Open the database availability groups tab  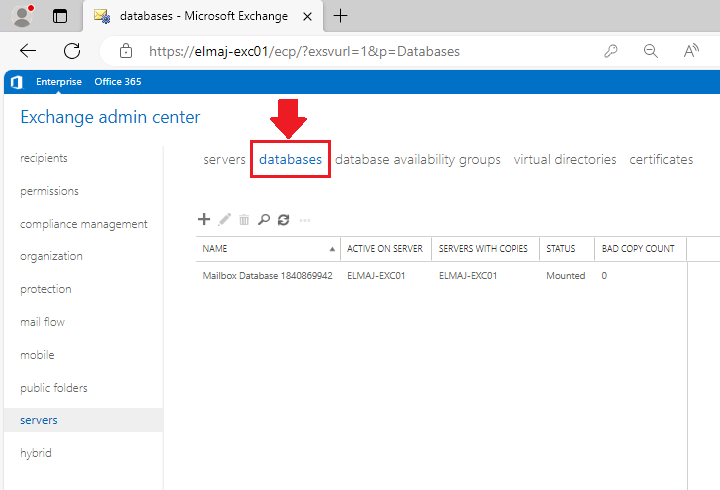pos(417,159)
